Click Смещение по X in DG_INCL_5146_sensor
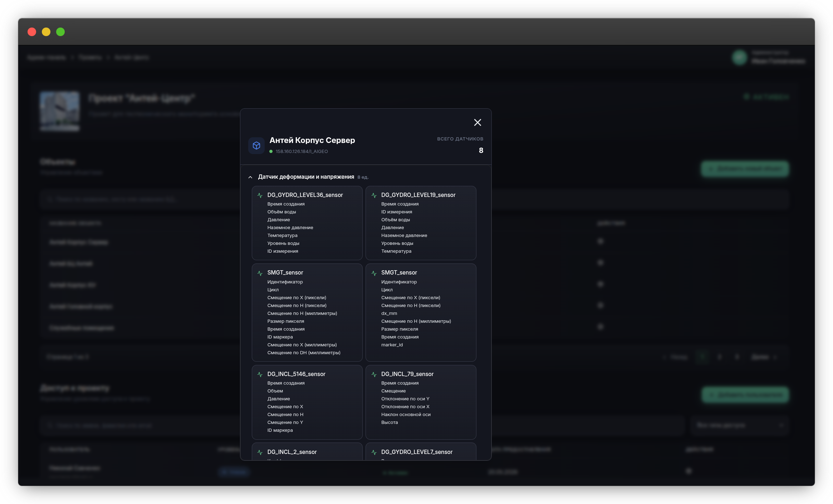The image size is (833, 504). tap(285, 407)
